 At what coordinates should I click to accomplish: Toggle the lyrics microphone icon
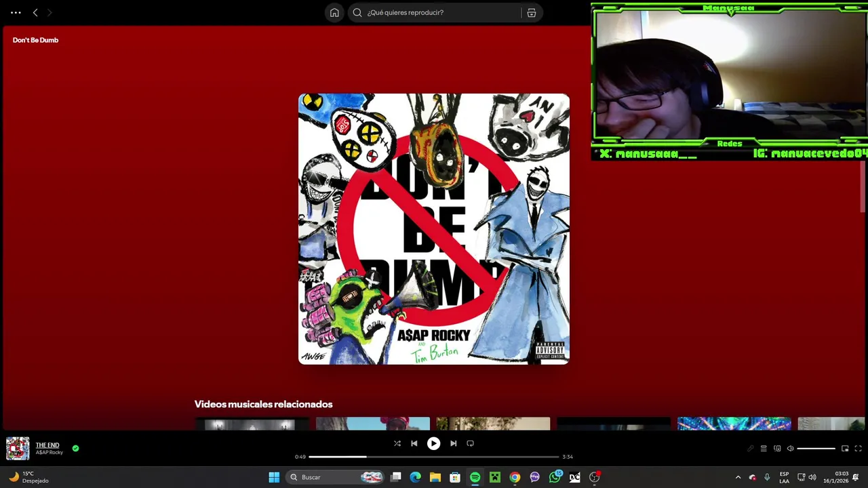[x=750, y=449]
